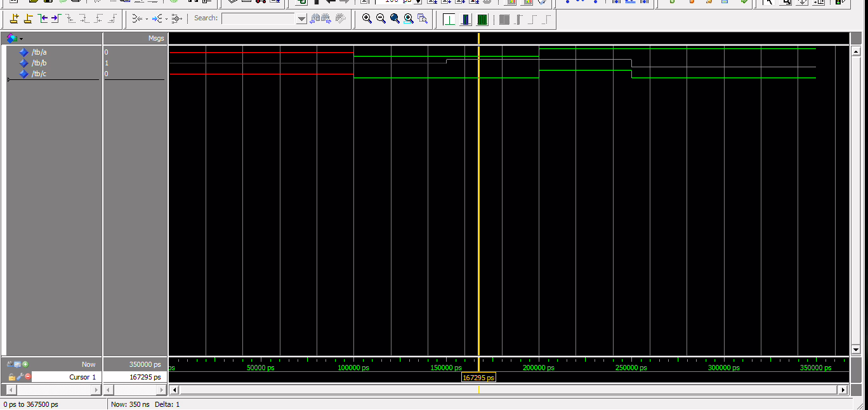Screen dimensions: 868x410
Task: Select signal /tb/a in the list
Action: click(x=39, y=52)
